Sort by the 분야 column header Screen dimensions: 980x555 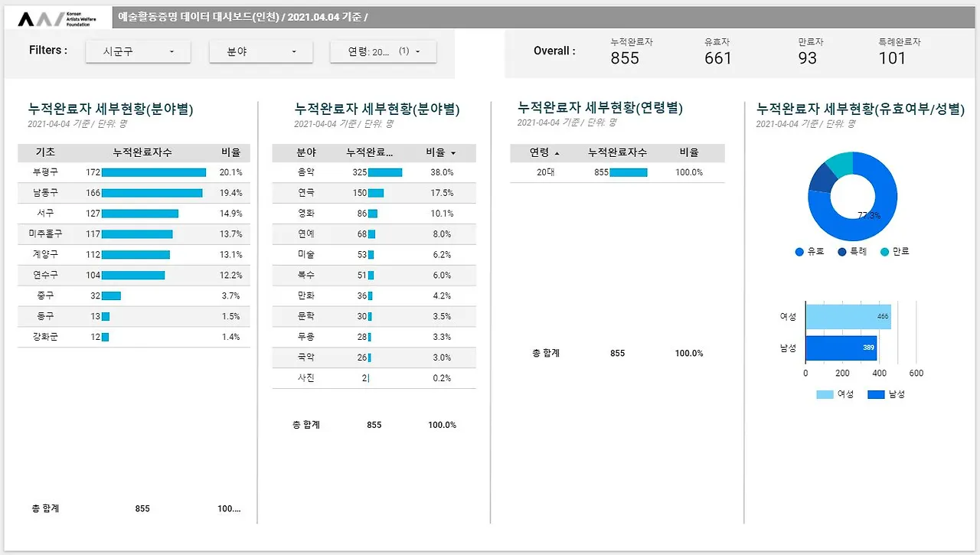click(306, 152)
